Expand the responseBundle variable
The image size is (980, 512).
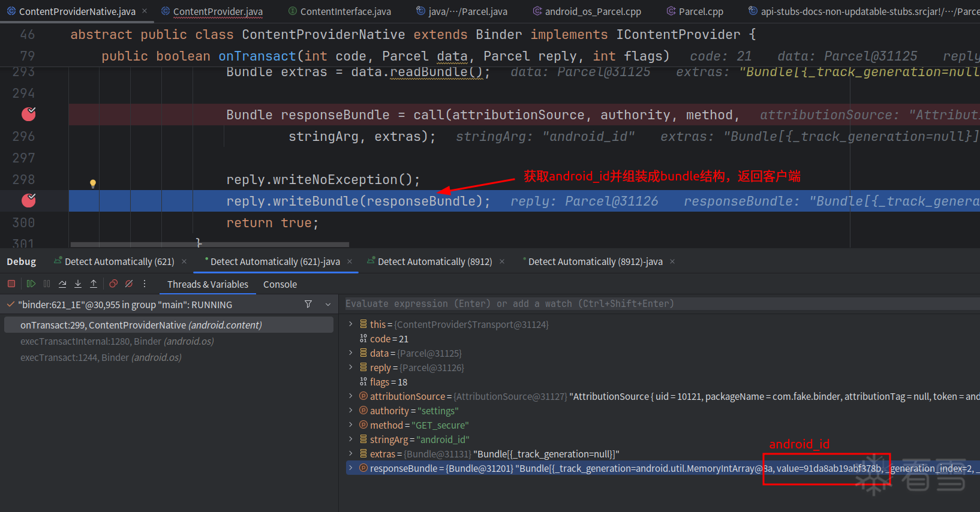(x=351, y=468)
